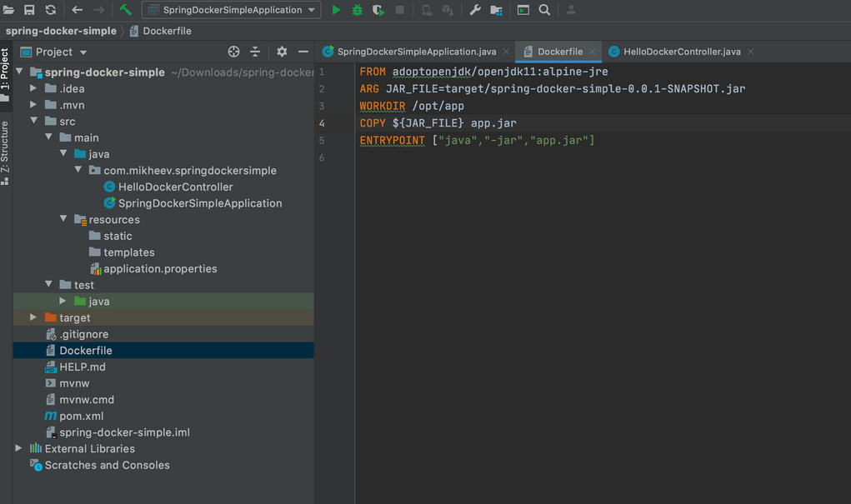Run with coverage shield icon
This screenshot has width=851, height=504.
(x=378, y=10)
